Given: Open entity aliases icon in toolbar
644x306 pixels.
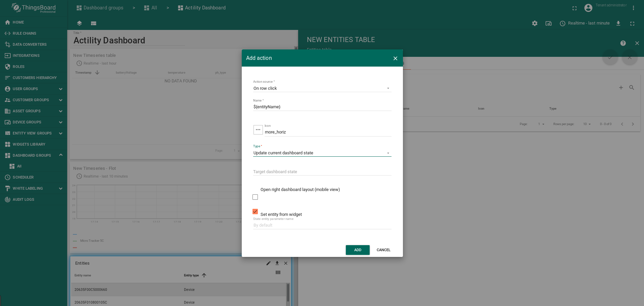Looking at the screenshot, I should (548, 23).
